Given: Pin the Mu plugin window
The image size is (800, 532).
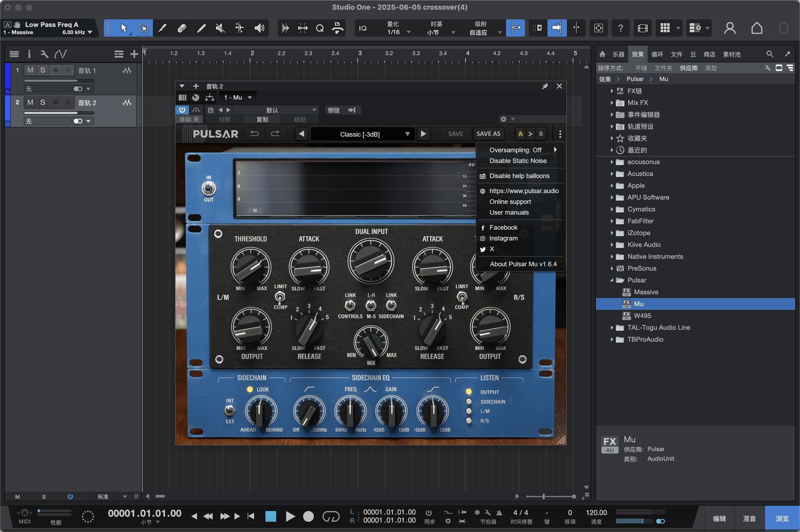Looking at the screenshot, I should click(x=545, y=86).
